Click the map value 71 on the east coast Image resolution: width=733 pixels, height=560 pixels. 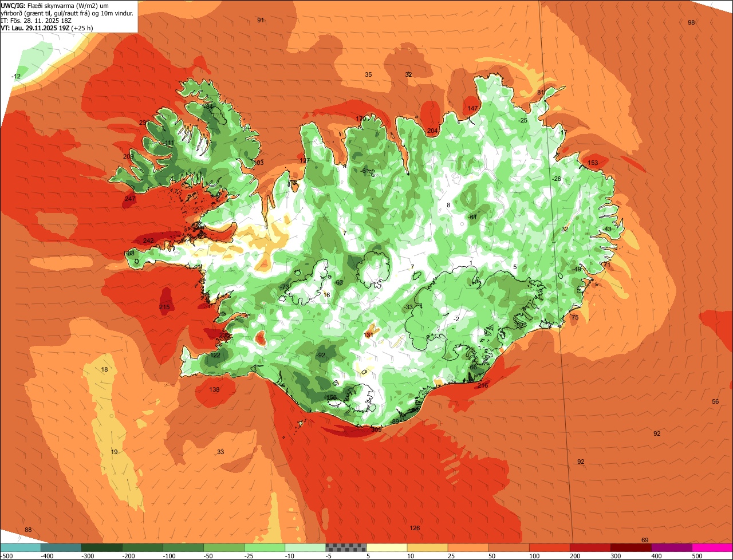tap(607, 265)
